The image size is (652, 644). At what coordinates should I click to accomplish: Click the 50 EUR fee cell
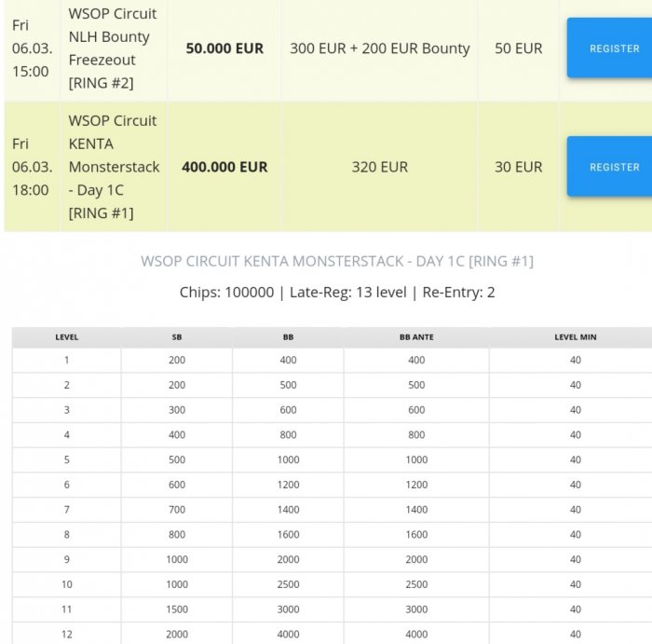click(519, 48)
